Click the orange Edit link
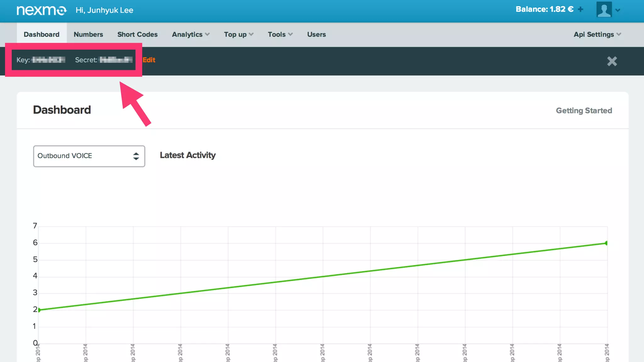 149,60
